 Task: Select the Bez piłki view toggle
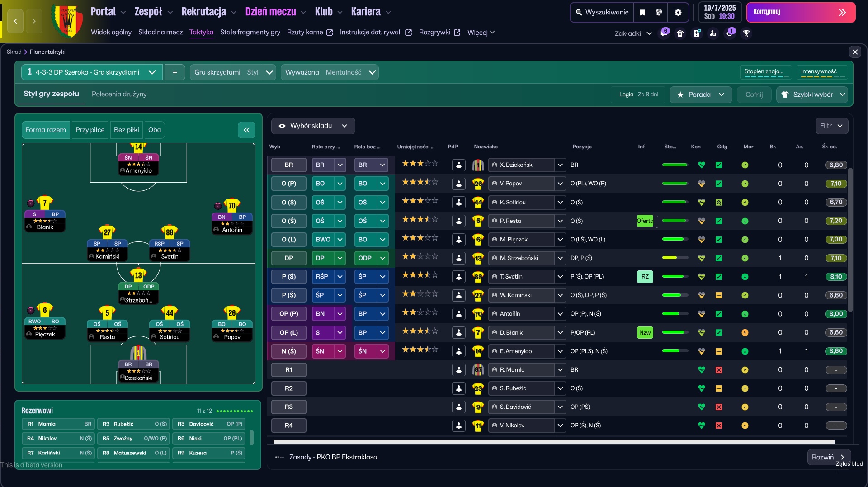[126, 130]
